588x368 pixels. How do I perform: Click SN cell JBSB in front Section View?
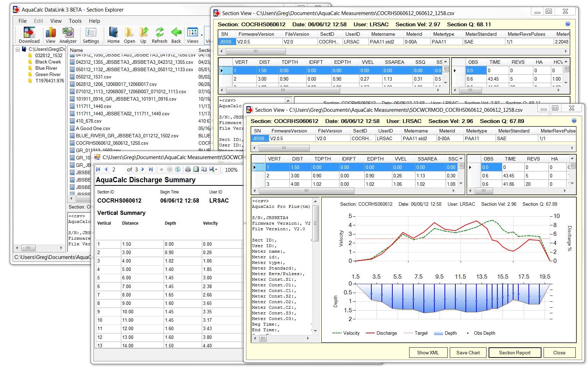260,138
